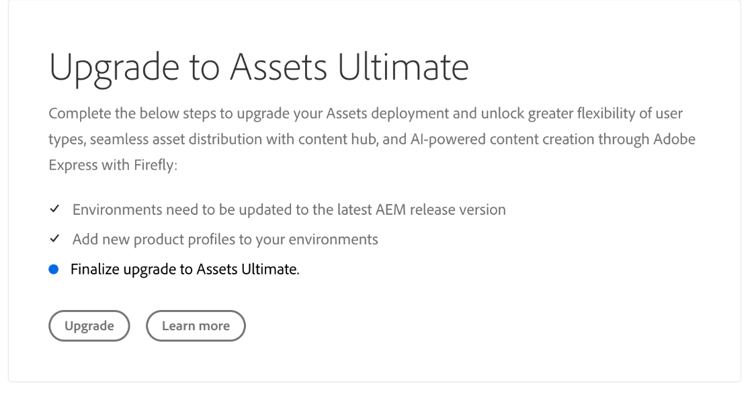
Task: Click the word Ultimate in the heading
Action: (x=400, y=68)
